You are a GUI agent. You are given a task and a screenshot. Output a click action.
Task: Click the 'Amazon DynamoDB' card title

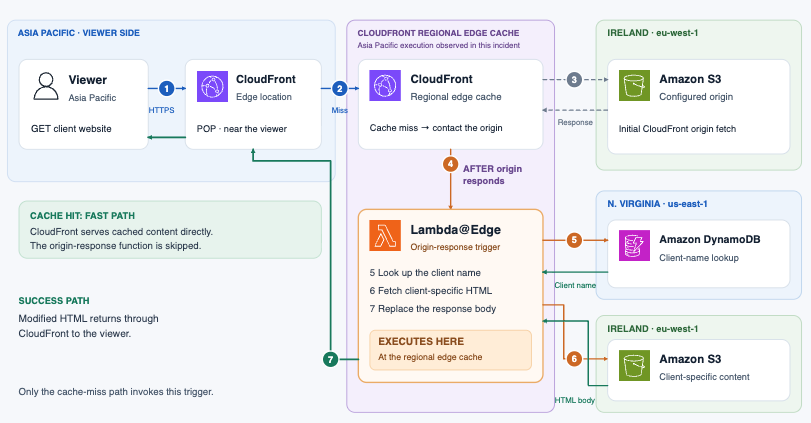(x=710, y=239)
